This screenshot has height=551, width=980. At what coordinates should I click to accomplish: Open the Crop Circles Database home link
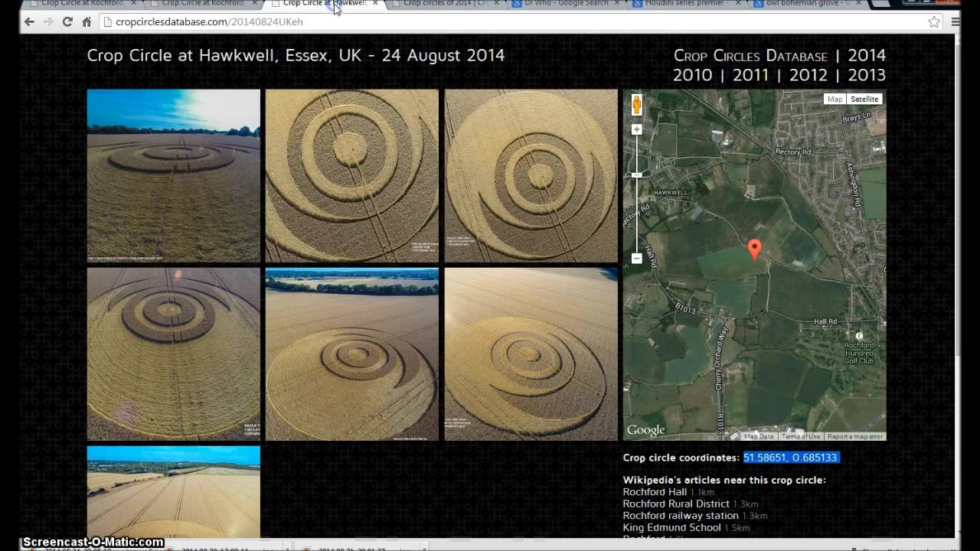(x=750, y=56)
